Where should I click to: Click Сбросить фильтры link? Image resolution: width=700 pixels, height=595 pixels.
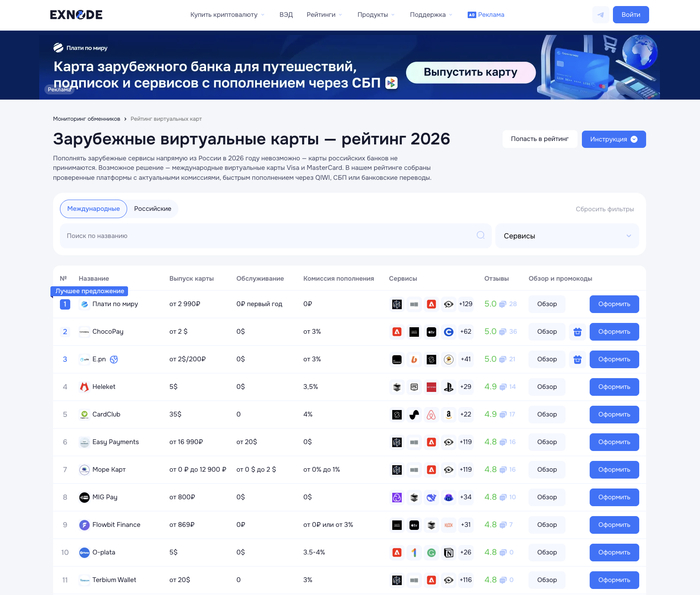click(604, 209)
